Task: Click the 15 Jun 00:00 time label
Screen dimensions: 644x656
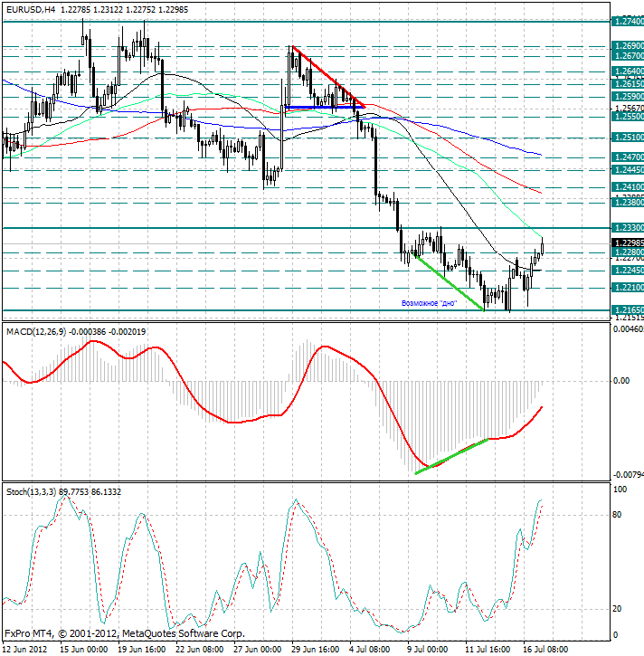Action: point(83,650)
